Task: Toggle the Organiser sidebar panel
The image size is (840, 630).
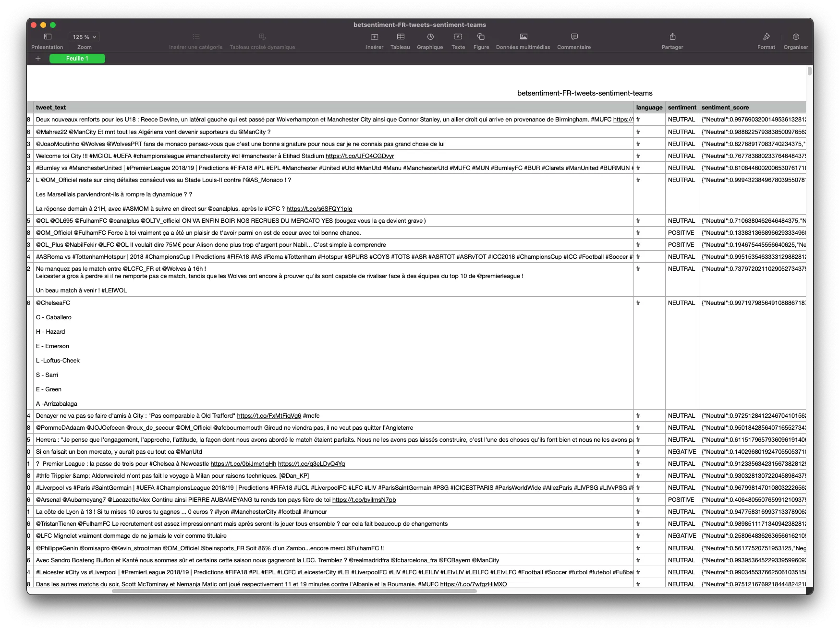Action: point(795,37)
